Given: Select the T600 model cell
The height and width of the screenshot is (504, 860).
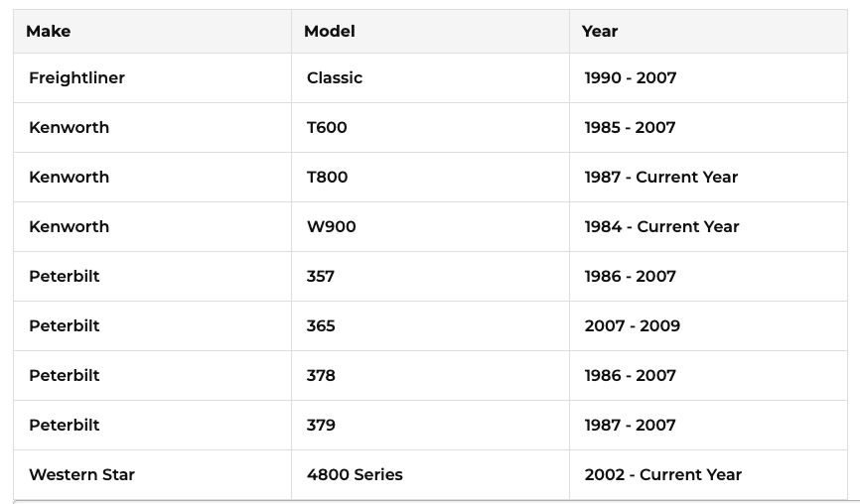Looking at the screenshot, I should (328, 128).
